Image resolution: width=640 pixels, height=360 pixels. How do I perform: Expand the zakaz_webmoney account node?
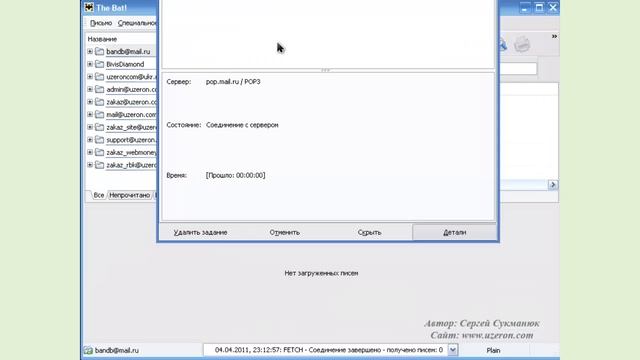tap(90, 152)
